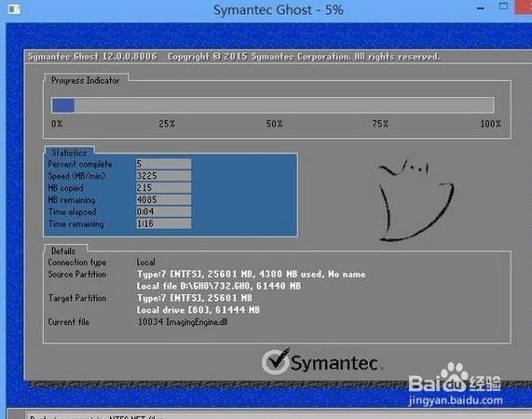532x419 pixels.
Task: Click the 50% progress scale mark
Action: pyautogui.click(x=275, y=124)
